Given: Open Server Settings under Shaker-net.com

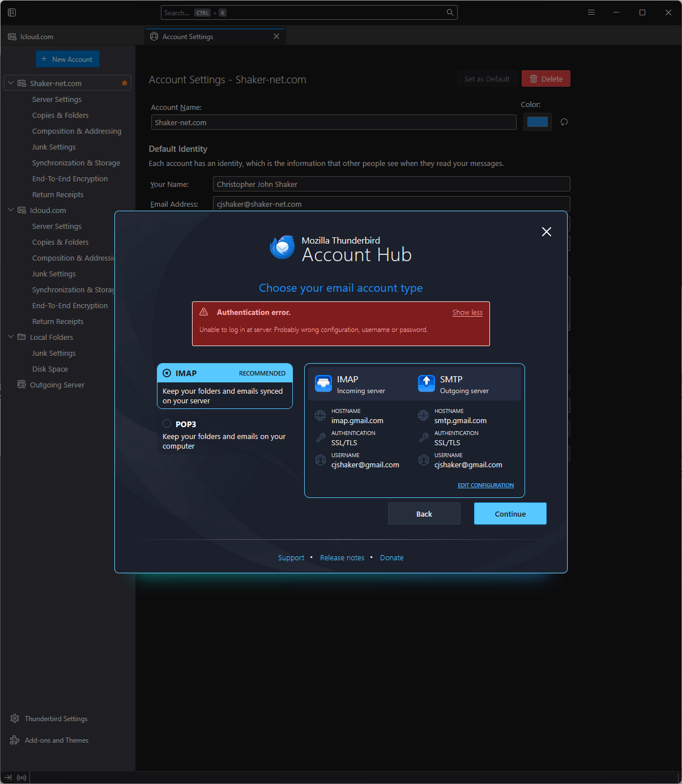Looking at the screenshot, I should tap(57, 99).
